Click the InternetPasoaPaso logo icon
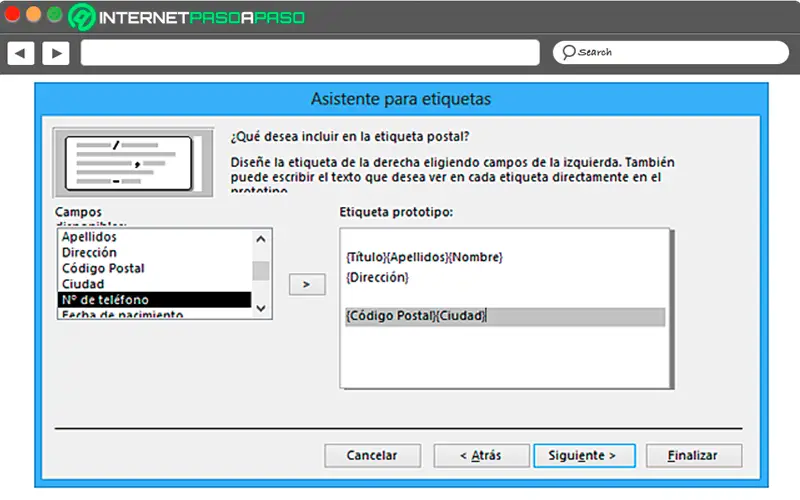 coord(82,17)
